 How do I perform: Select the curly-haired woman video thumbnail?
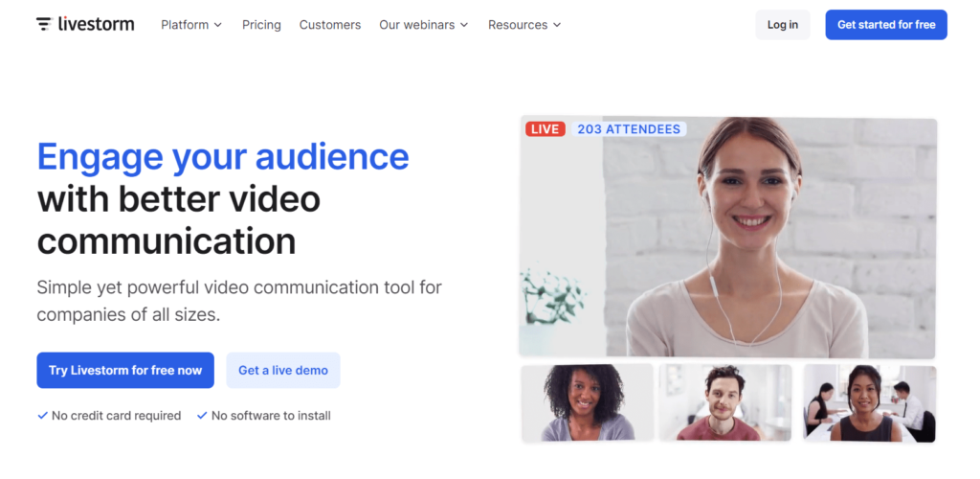pyautogui.click(x=588, y=403)
